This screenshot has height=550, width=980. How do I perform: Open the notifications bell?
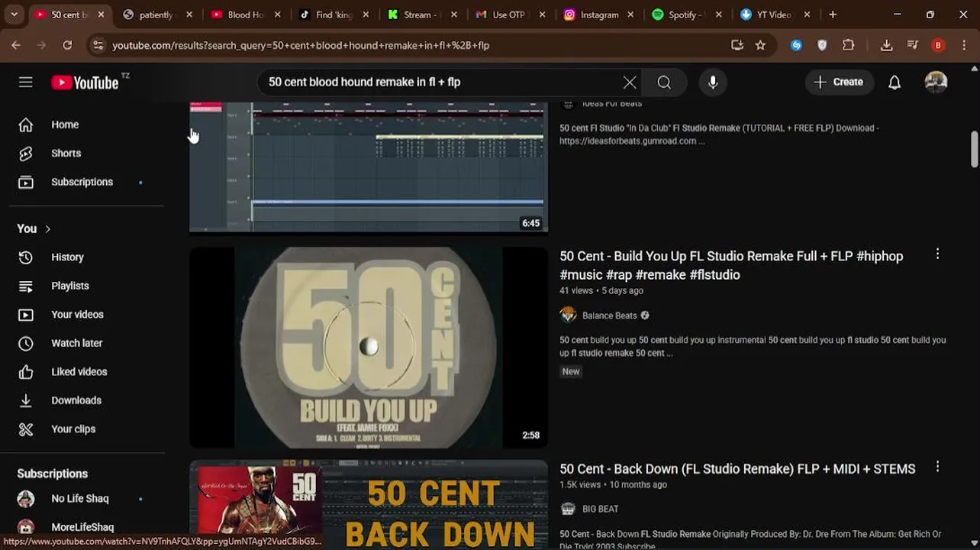pos(895,82)
